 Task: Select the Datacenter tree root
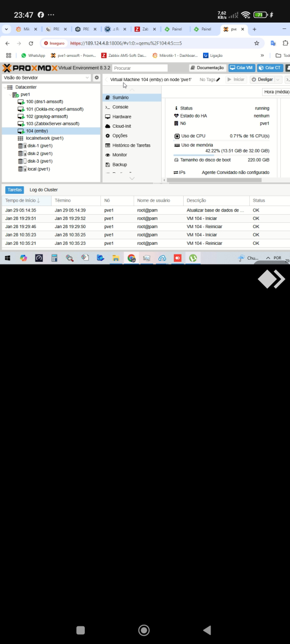click(51, 86)
